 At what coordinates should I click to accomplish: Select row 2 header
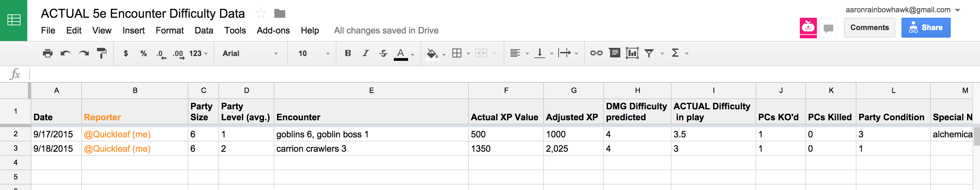(x=15, y=134)
